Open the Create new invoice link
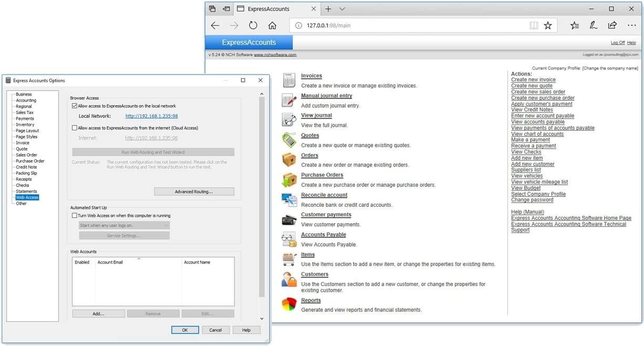The width and height of the screenshot is (644, 346). (x=533, y=80)
